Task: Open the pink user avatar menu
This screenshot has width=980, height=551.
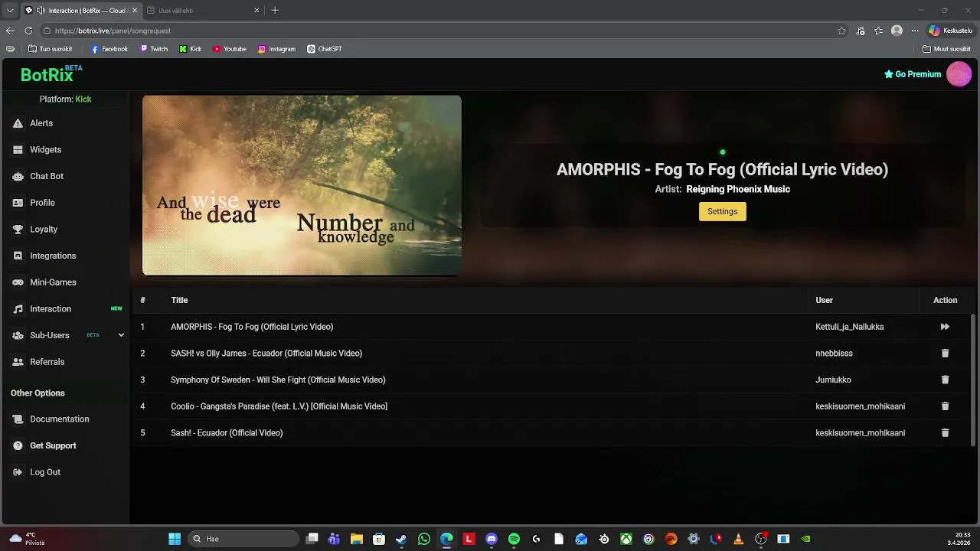Action: pyautogui.click(x=959, y=74)
